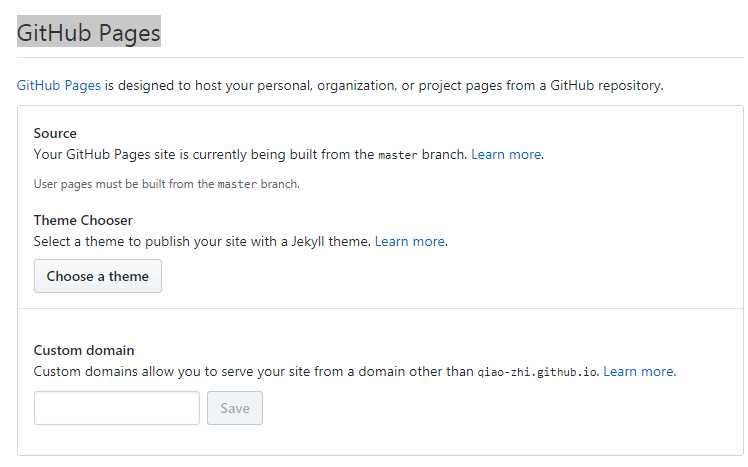Click 'Your GitHub Pages site is currently' sentence
The width and height of the screenshot is (748, 467).
point(250,155)
